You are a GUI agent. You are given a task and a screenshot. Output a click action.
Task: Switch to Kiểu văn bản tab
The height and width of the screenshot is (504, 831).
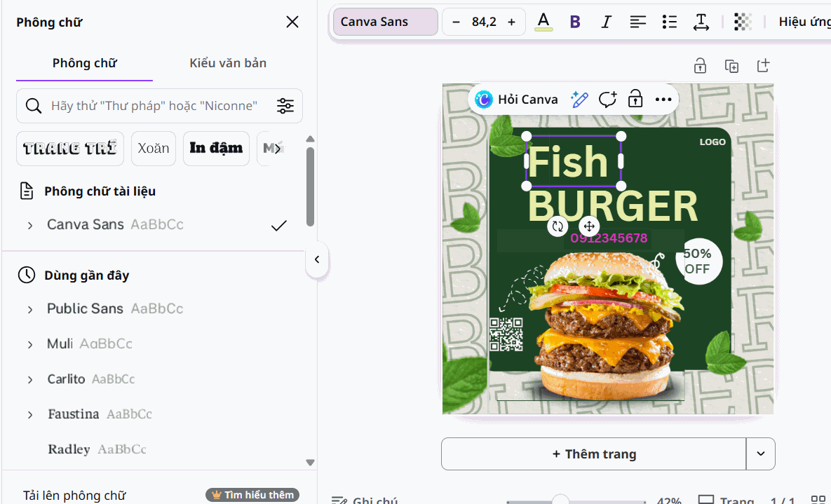click(228, 63)
